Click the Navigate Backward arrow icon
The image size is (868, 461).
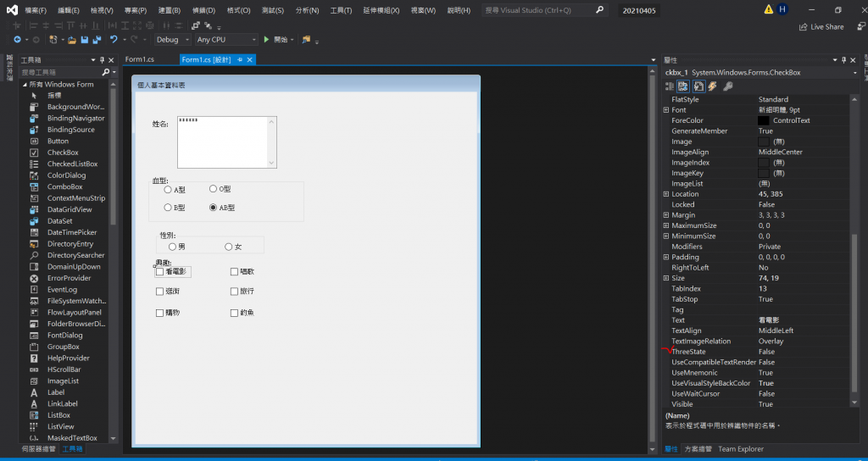point(17,39)
